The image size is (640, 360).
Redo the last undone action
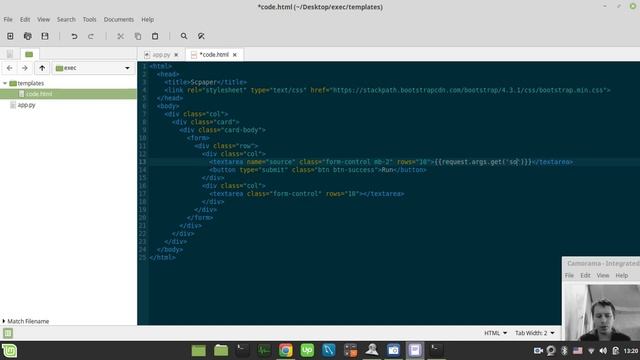(x=91, y=36)
